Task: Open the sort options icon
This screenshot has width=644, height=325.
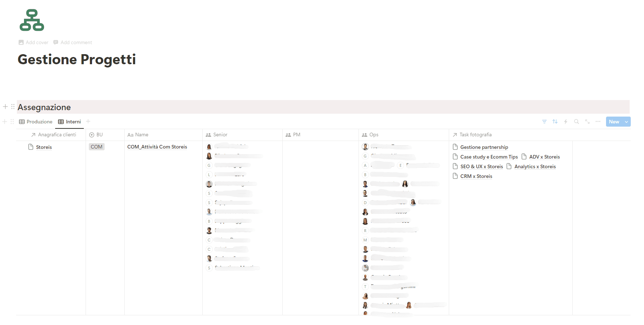Action: [x=555, y=122]
